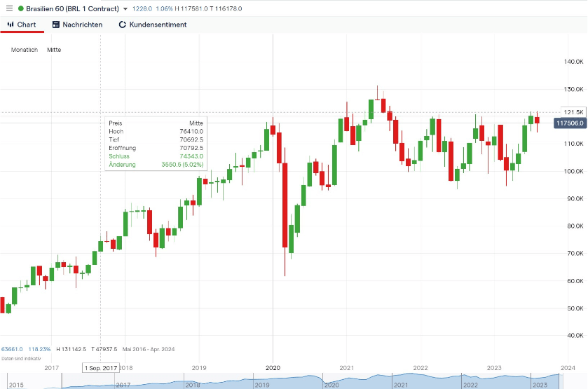Change the Monatlich interval setting
Image resolution: width=588 pixels, height=389 pixels.
click(x=25, y=50)
